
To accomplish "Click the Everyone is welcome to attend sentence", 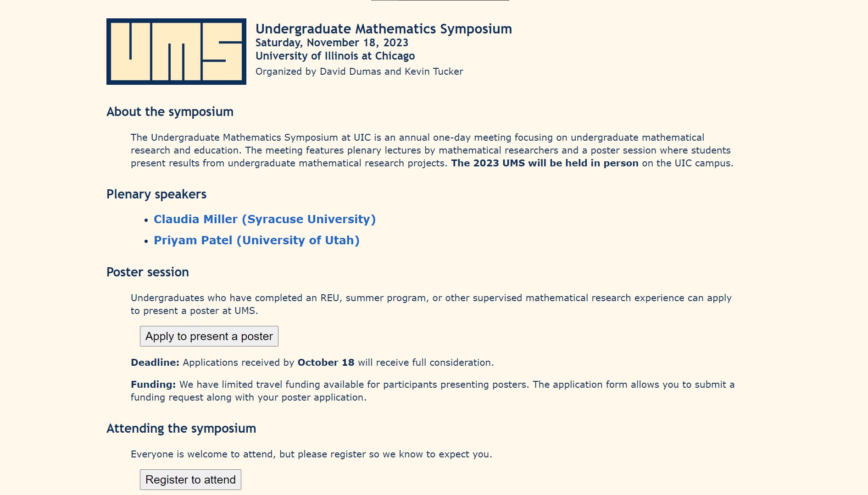I will click(311, 454).
